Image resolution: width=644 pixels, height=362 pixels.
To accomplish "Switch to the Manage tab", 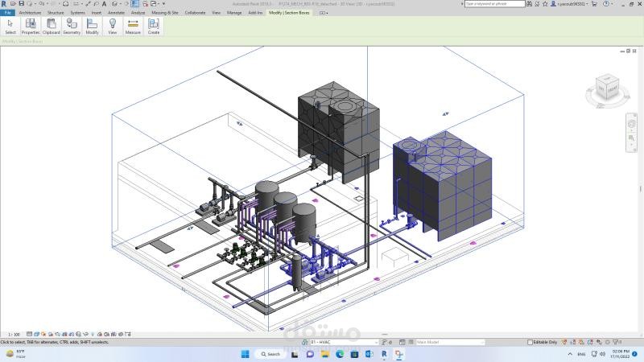I will tap(234, 13).
